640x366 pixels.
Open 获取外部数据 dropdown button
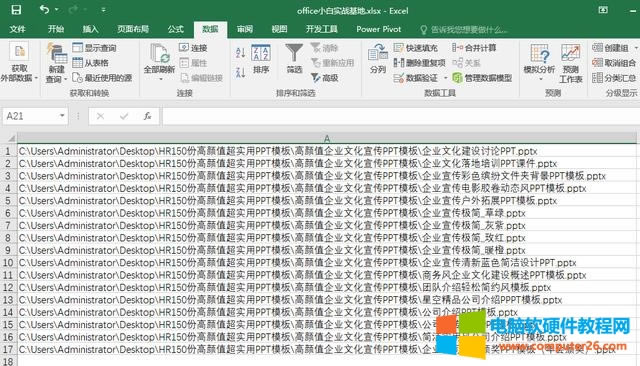[x=19, y=63]
